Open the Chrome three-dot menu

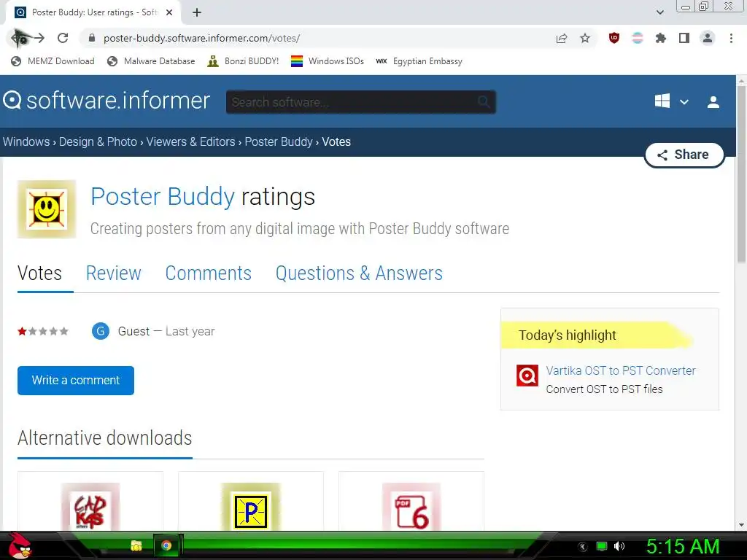[731, 38]
